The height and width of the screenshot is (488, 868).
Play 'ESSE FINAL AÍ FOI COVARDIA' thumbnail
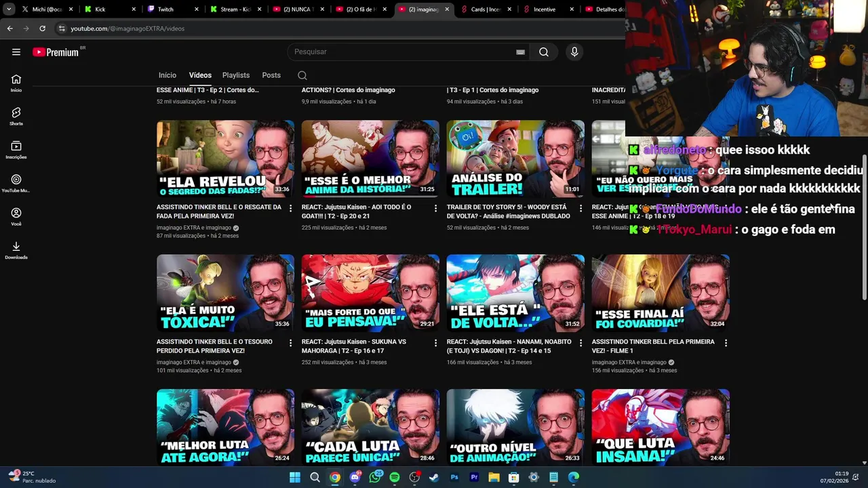[x=660, y=293]
